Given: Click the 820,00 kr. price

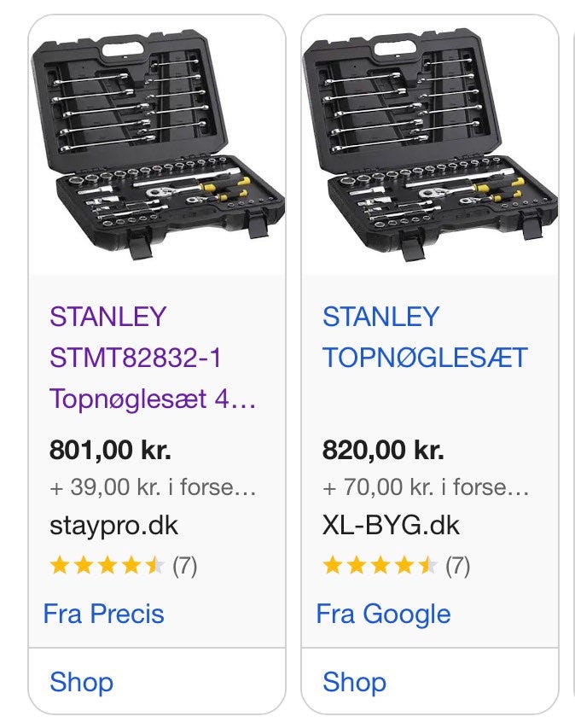Looking at the screenshot, I should pyautogui.click(x=383, y=449).
